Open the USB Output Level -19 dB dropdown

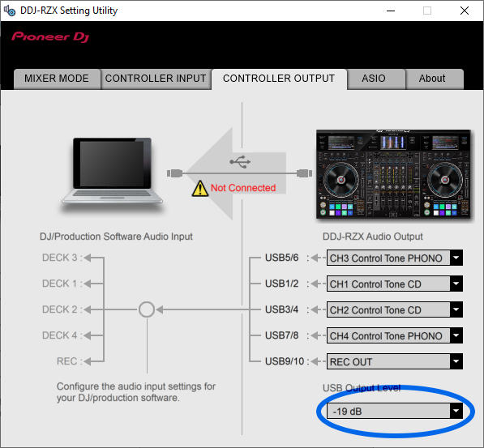[x=395, y=411]
